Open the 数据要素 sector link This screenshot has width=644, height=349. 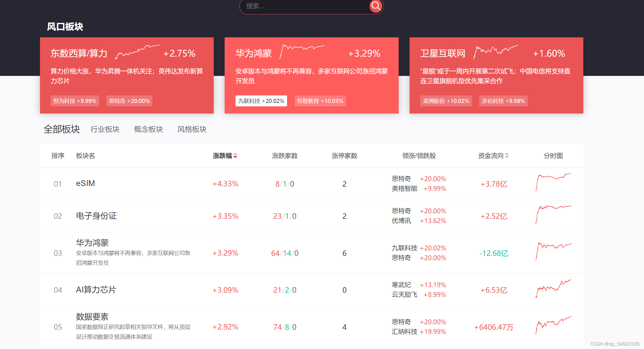pos(92,317)
